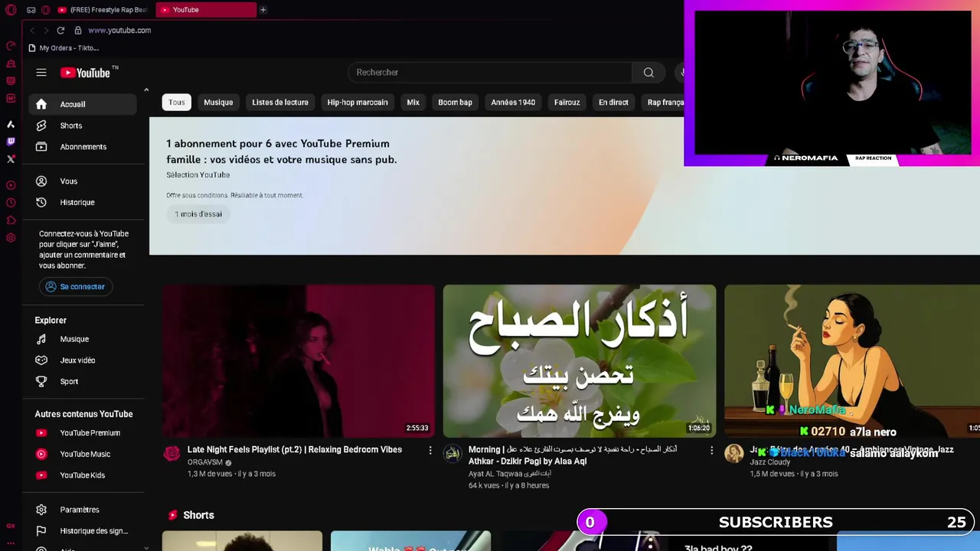Viewport: 980px width, 551px height.
Task: Open My Orders - Tikto bookmark
Action: 64,48
